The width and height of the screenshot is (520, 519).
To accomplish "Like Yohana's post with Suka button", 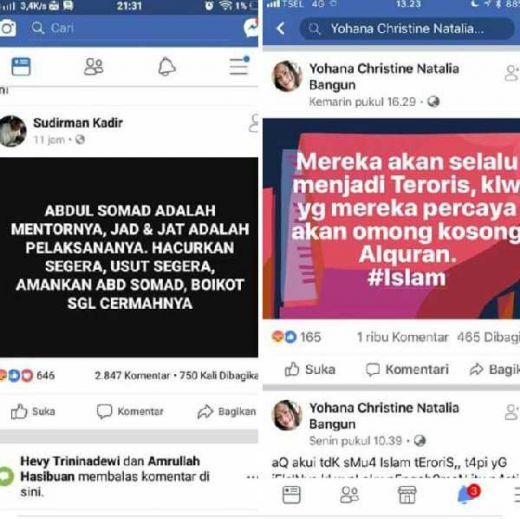I will click(x=310, y=369).
